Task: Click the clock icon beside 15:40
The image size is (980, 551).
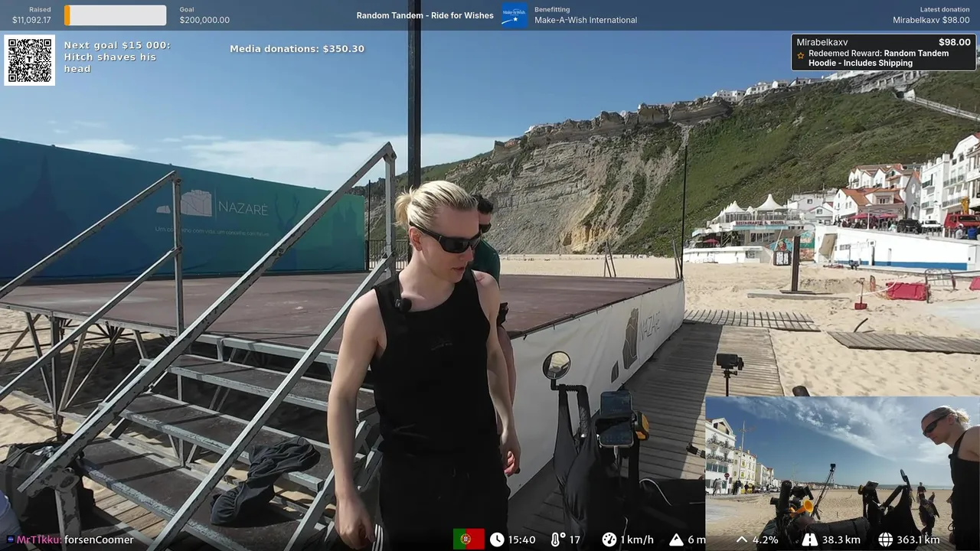Action: click(497, 540)
